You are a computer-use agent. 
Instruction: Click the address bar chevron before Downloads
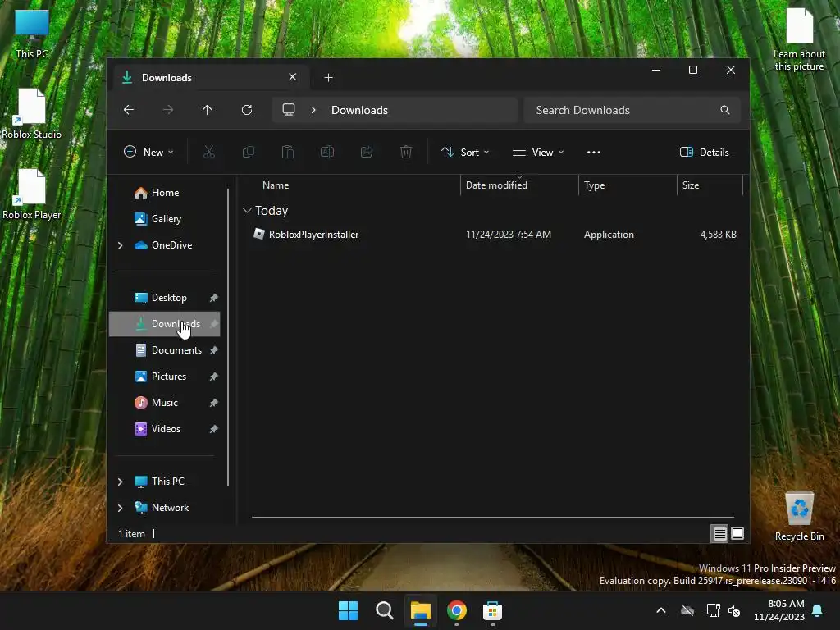tap(313, 110)
